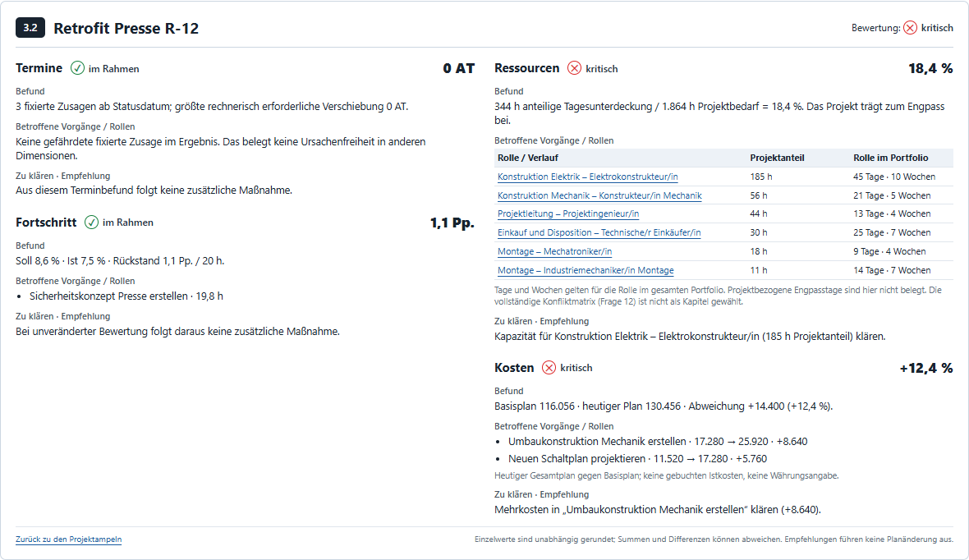969x560 pixels.
Task: Click the 21 Tage · 5 Wochen cell
Action: 892,195
